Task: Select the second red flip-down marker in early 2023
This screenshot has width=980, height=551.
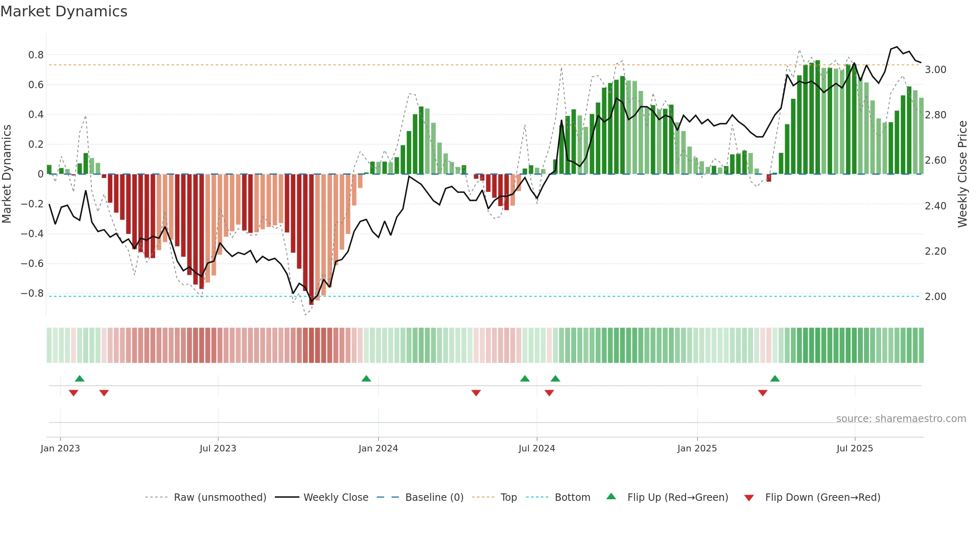Action: coord(104,393)
